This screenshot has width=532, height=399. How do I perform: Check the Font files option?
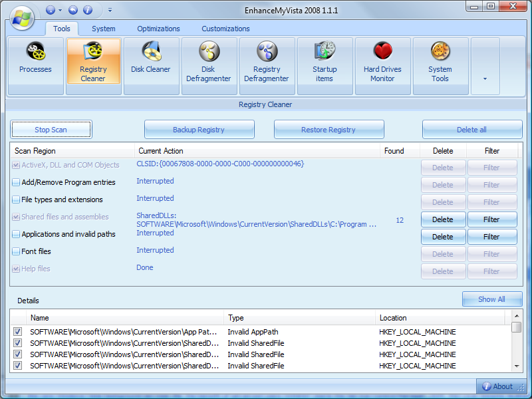click(16, 252)
